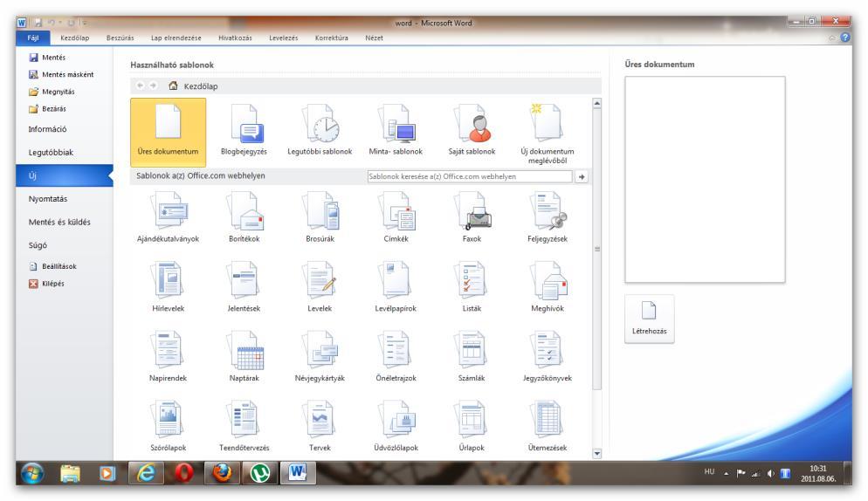868x501 pixels.
Task: Click Bezárás in the sidebar
Action: [47, 108]
